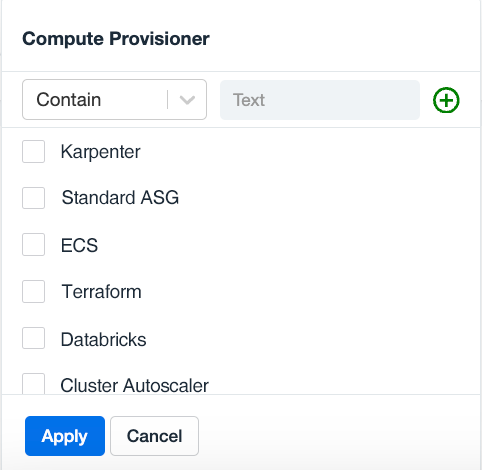The height and width of the screenshot is (470, 482).
Task: Cancel the filter dialog
Action: (154, 436)
